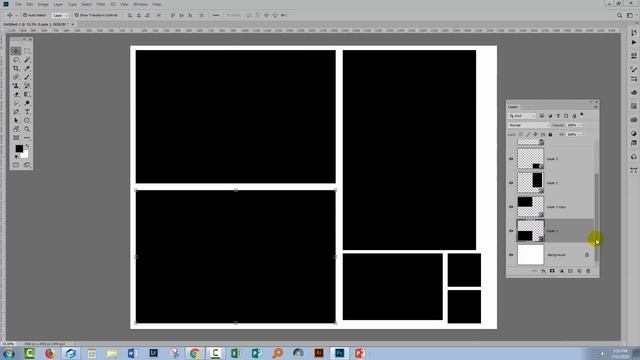
Task: Open the layer filter Kind dropdown
Action: tap(522, 116)
